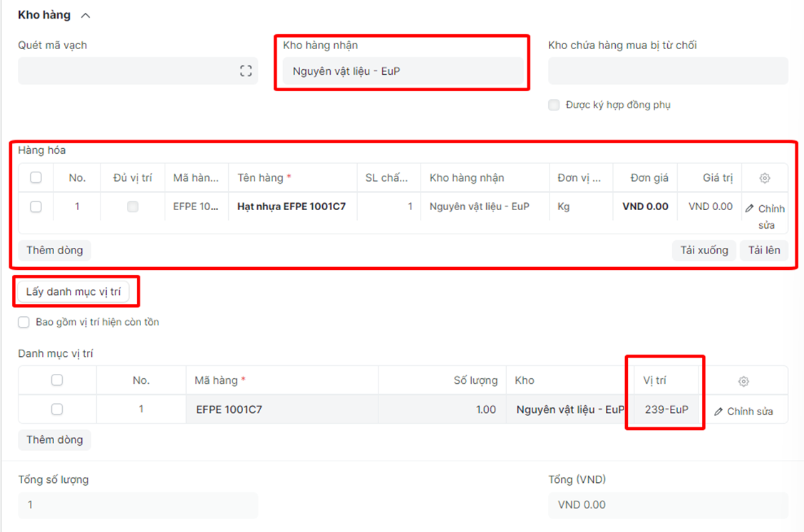804x532 pixels.
Task: Open the Kho hàng nhận warehouse field
Action: [403, 71]
